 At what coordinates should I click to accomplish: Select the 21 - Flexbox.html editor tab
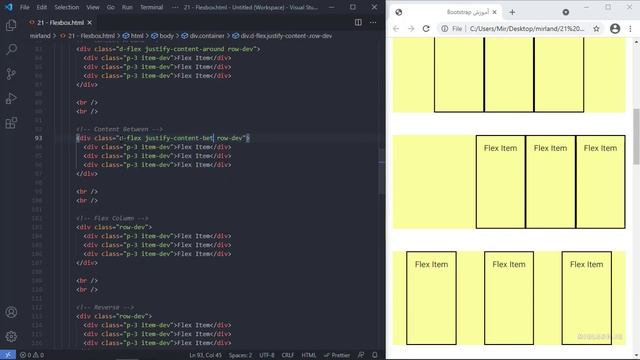pos(60,22)
